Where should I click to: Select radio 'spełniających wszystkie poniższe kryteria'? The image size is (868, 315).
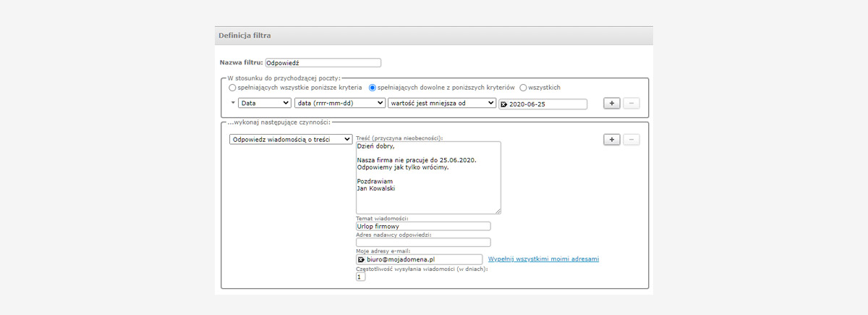pos(233,88)
